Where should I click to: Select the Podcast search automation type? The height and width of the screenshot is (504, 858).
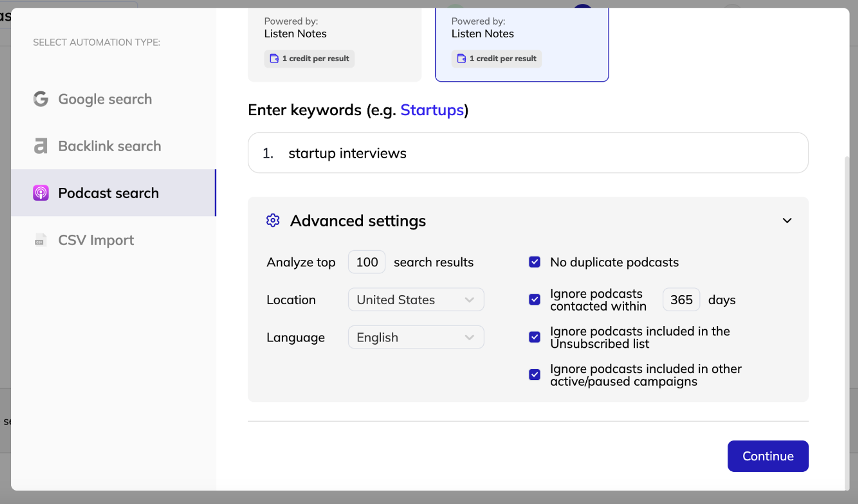pos(113,193)
